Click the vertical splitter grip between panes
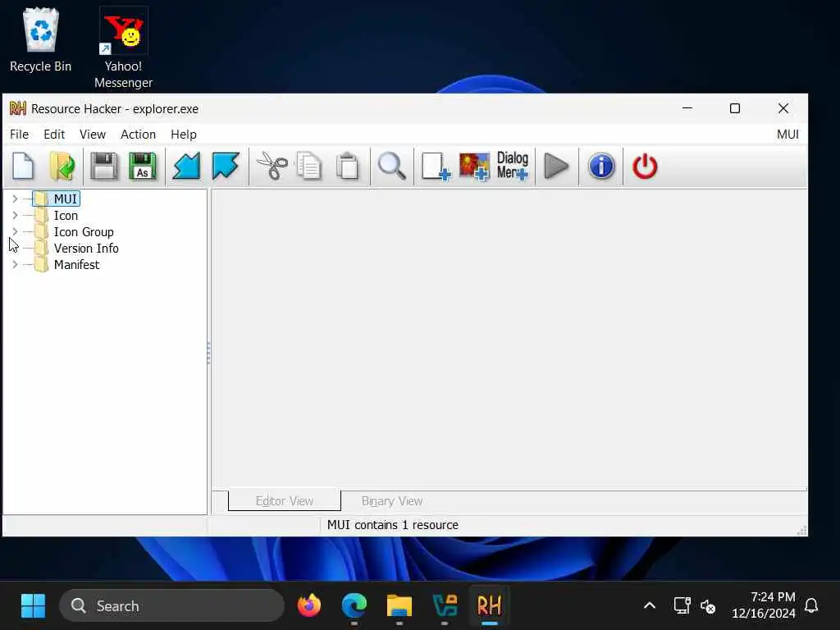The image size is (840, 630). pyautogui.click(x=209, y=353)
